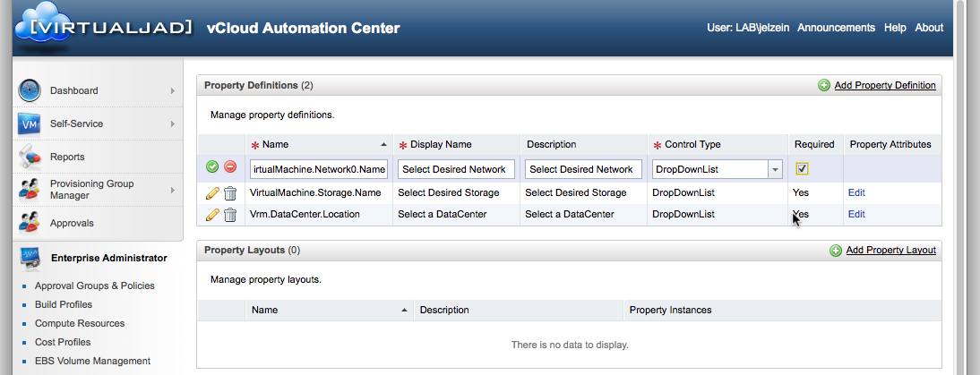The width and height of the screenshot is (980, 375).
Task: Click the Self-Service VM icon
Action: coord(30,124)
